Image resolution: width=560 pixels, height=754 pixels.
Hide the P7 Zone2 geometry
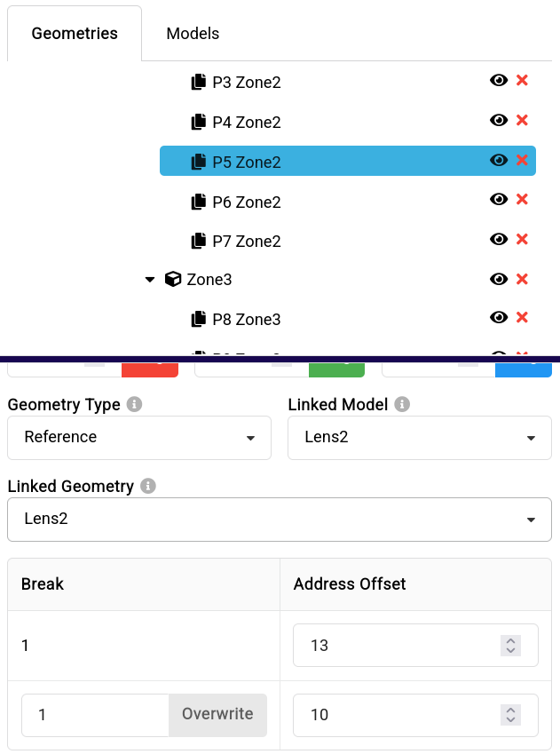[499, 239]
